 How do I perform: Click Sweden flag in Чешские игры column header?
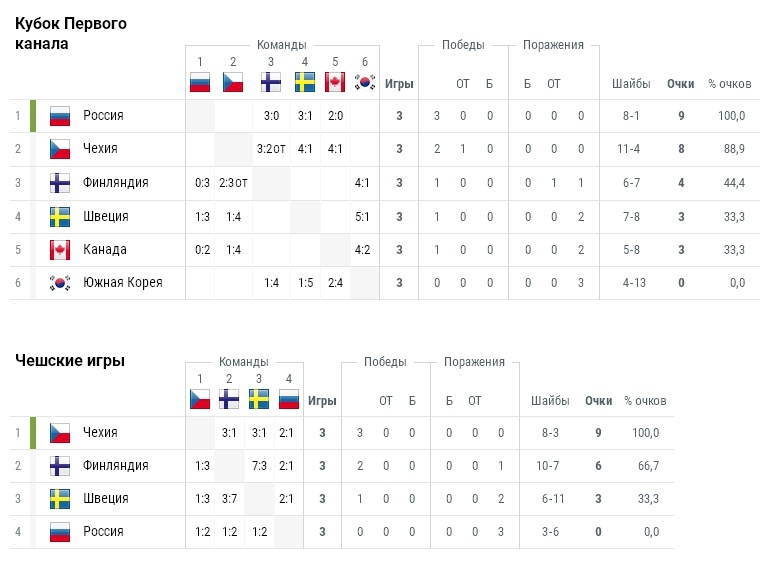coord(259,400)
